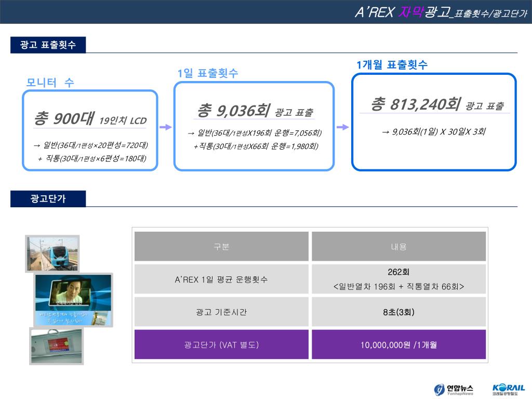Click the LCD ad screen thumbnail

(x=74, y=300)
